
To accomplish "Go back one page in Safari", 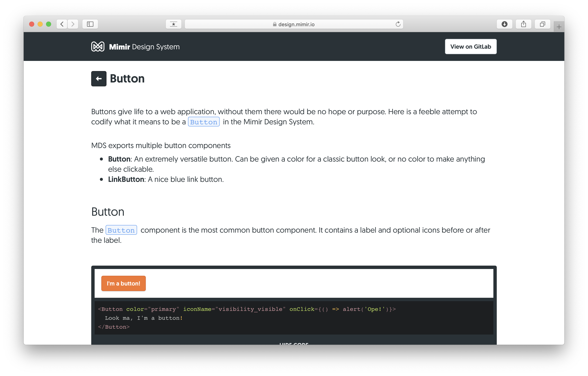I will coord(62,24).
